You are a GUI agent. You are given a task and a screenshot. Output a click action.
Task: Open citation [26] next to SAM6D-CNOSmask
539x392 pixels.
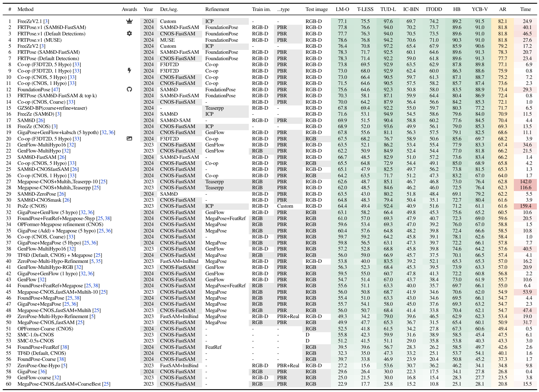pyautogui.click(x=67, y=200)
